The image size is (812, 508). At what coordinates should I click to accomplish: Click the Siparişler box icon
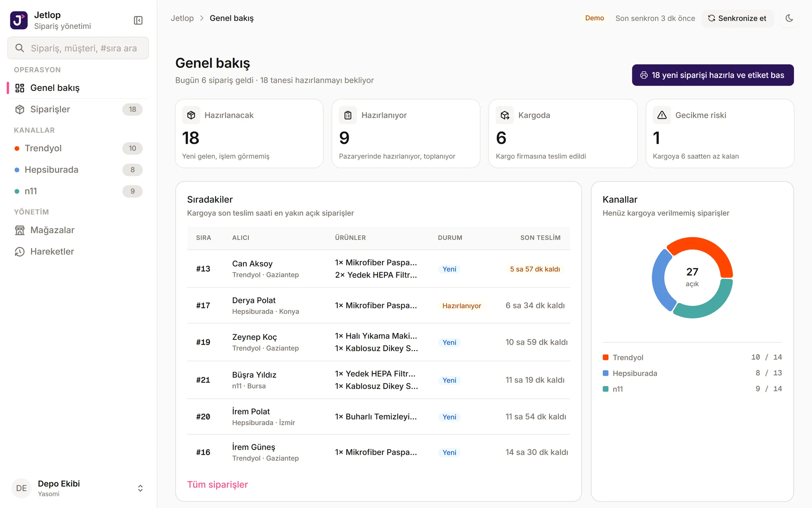pos(20,109)
